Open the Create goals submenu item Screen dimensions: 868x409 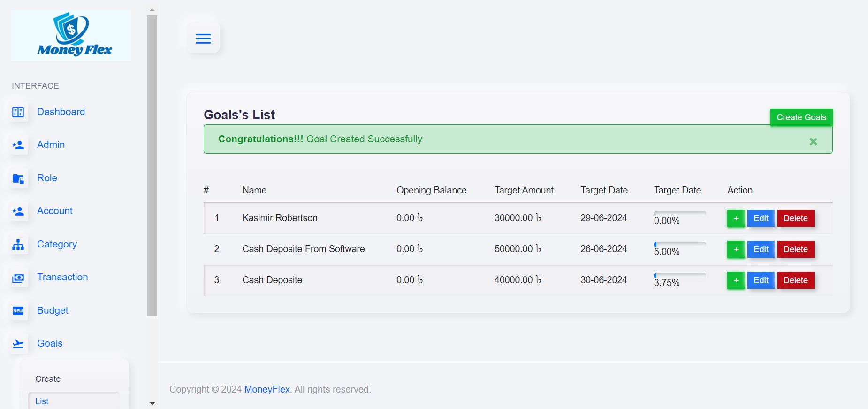click(x=48, y=379)
